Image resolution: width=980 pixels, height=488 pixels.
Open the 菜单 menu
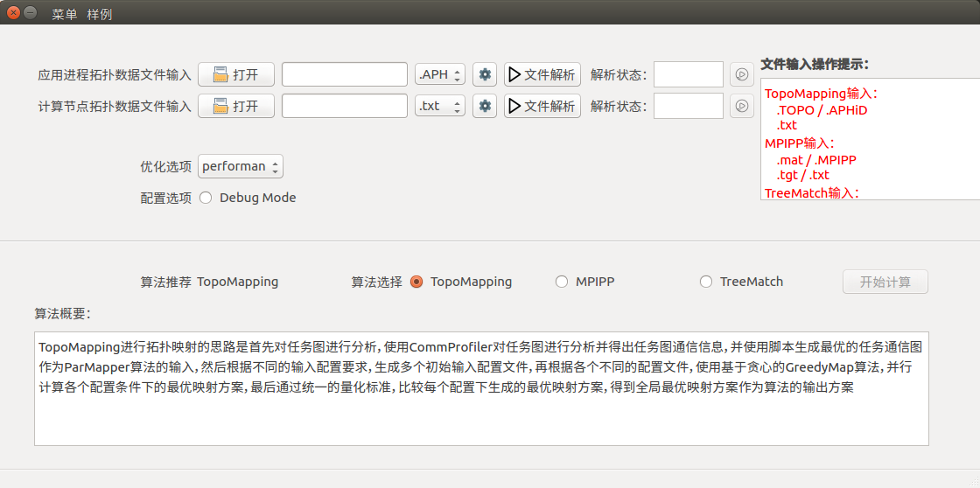tap(65, 14)
